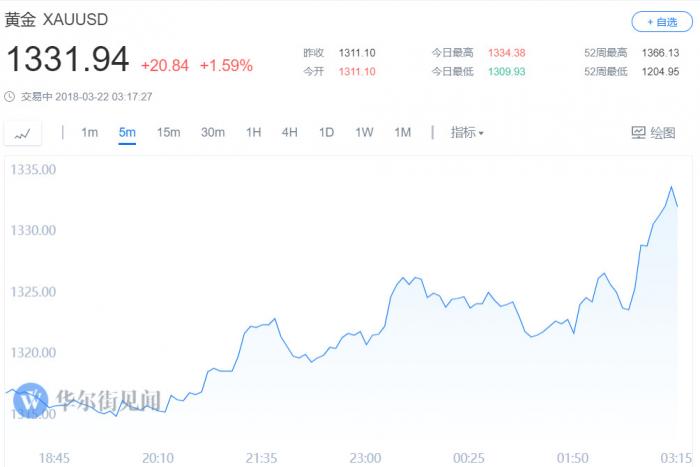Click the 52周最高 value 1366.13
Viewport: 700px width, 467px height.
tap(660, 52)
